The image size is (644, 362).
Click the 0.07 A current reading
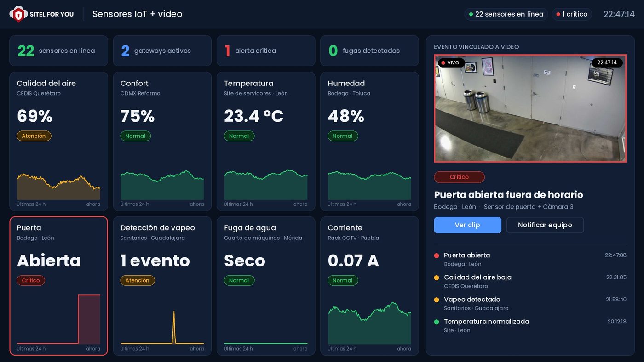pos(353,260)
